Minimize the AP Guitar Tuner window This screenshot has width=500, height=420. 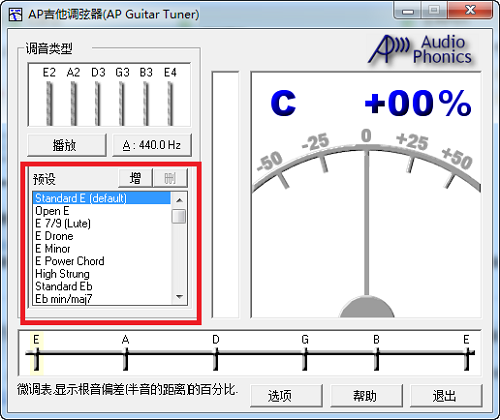click(x=408, y=11)
